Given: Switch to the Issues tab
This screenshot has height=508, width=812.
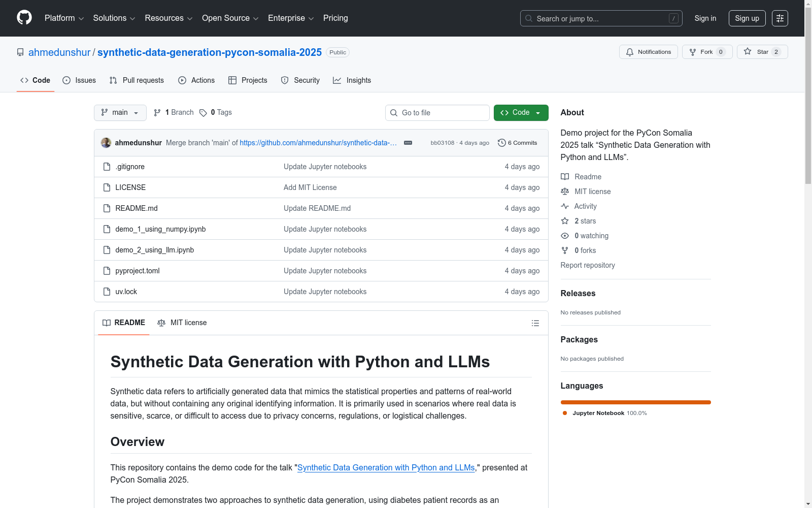Looking at the screenshot, I should 79,80.
